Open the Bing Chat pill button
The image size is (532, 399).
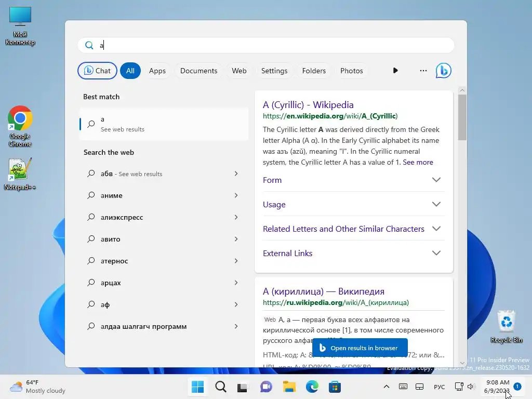tap(97, 71)
